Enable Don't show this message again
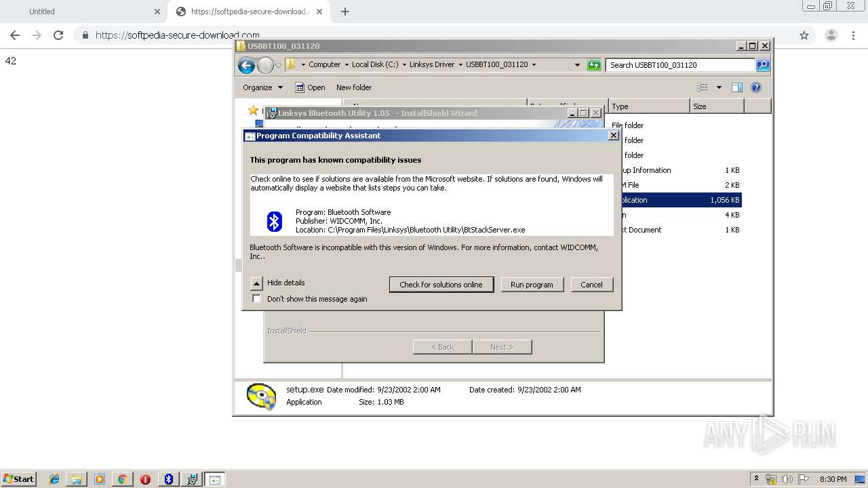Viewport: 868px width, 488px height. coord(256,299)
